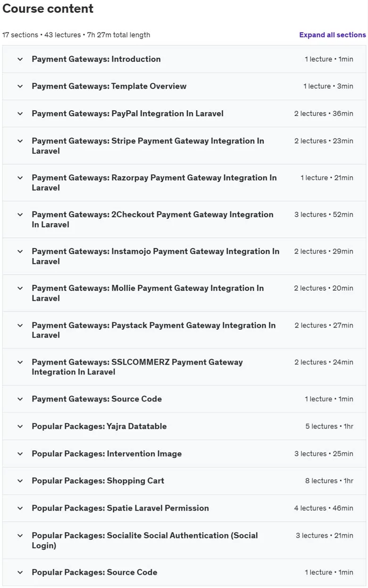Expand the Shopping Cart section arrow

click(x=20, y=481)
